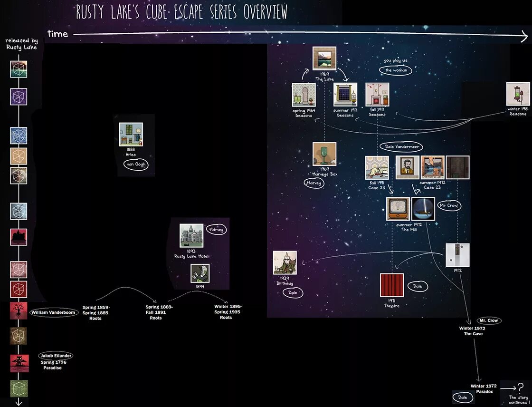532x407 pixels.
Task: Select the dark elevator Case 23 thumbnail
Action: point(458,167)
